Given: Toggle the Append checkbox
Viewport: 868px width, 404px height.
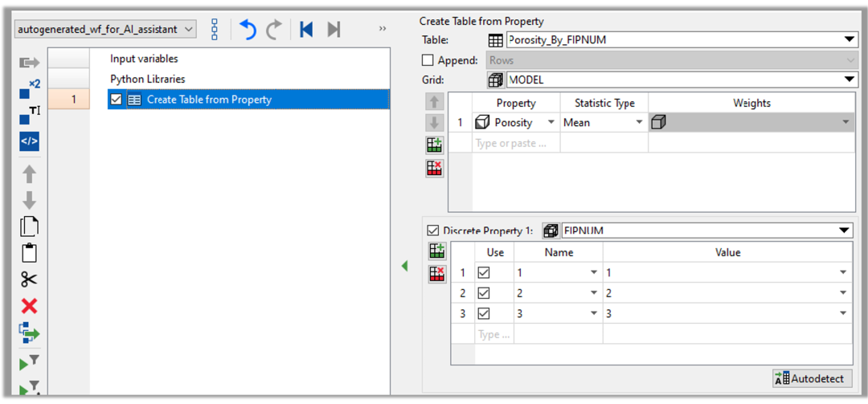Looking at the screenshot, I should point(428,60).
